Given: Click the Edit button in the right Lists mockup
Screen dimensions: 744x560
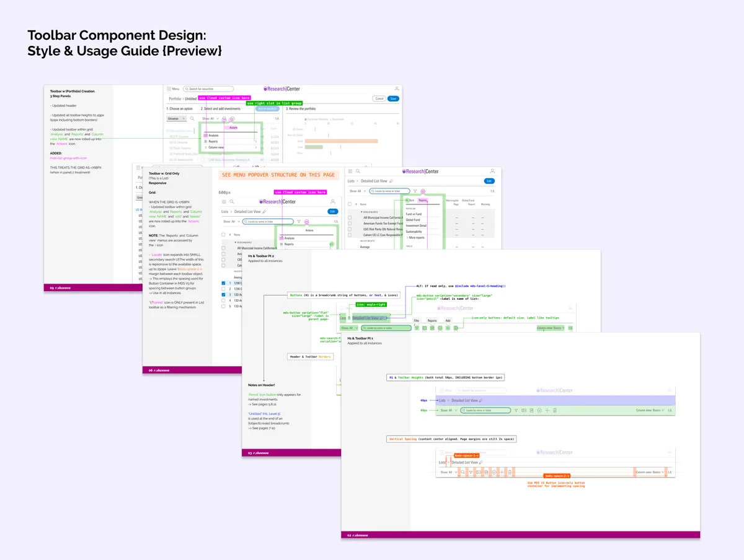Looking at the screenshot, I should click(x=489, y=181).
